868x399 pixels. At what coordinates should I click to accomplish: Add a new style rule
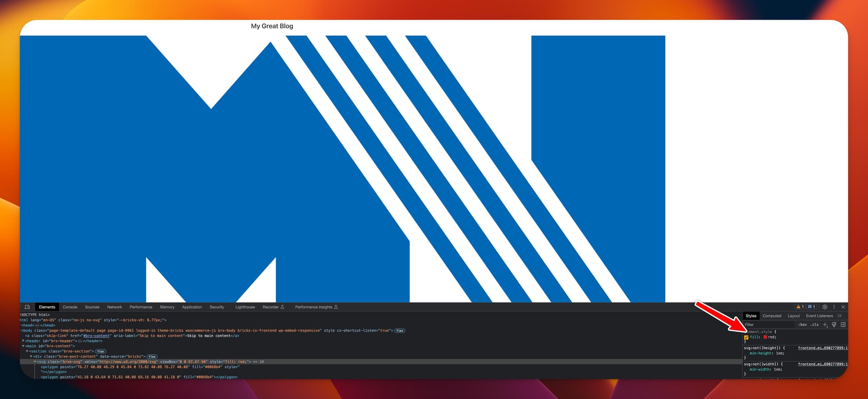click(825, 324)
